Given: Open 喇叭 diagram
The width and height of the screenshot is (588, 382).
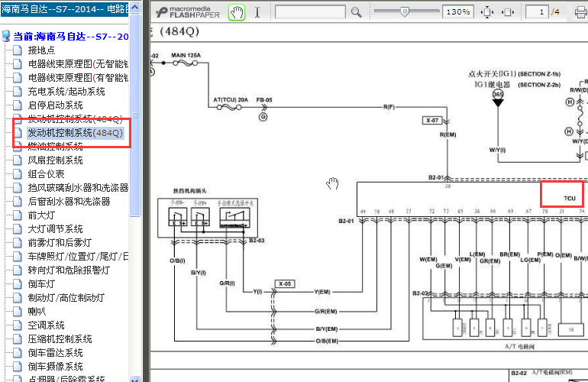Looking at the screenshot, I should point(37,312).
